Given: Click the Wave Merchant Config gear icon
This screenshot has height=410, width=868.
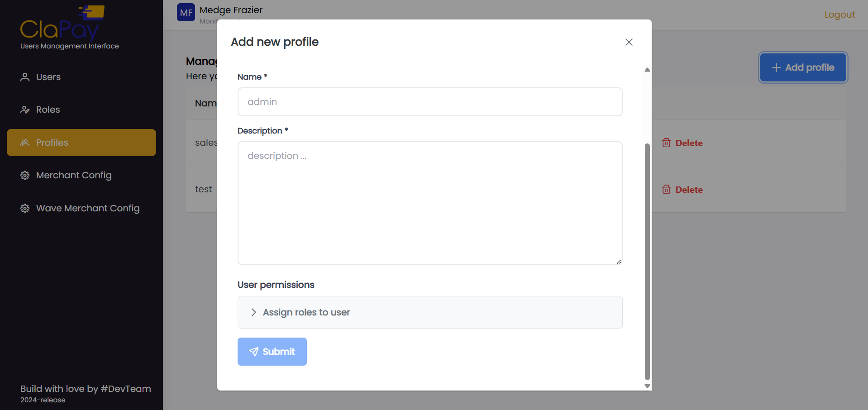Looking at the screenshot, I should (24, 208).
